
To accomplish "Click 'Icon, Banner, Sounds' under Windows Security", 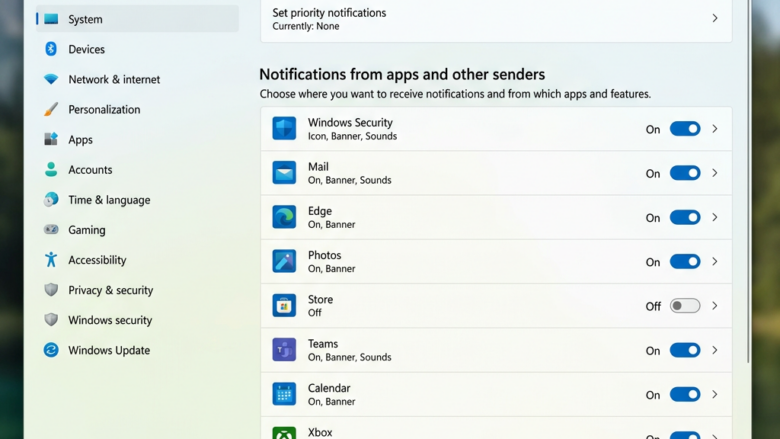I will coord(352,136).
